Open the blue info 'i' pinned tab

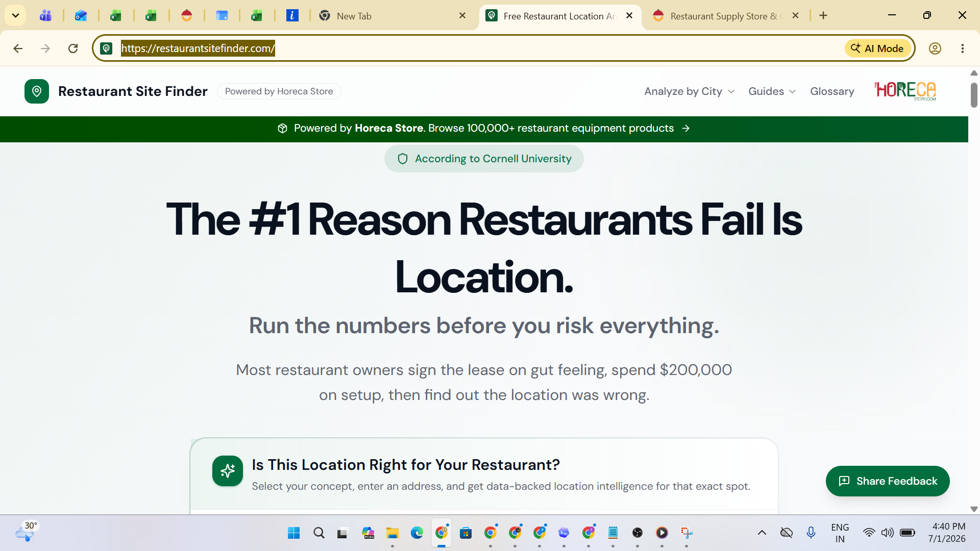tap(292, 16)
